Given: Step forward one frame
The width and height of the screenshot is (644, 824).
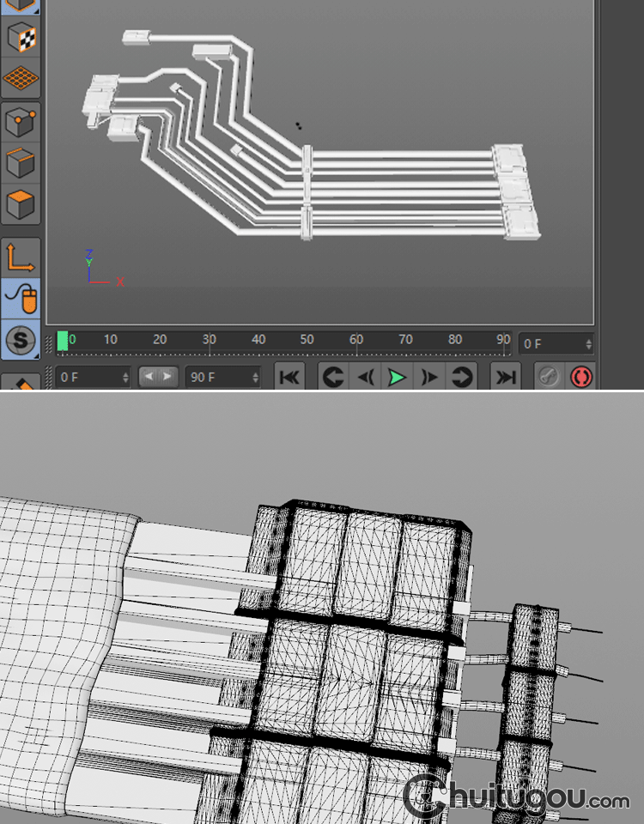Looking at the screenshot, I should (x=429, y=377).
